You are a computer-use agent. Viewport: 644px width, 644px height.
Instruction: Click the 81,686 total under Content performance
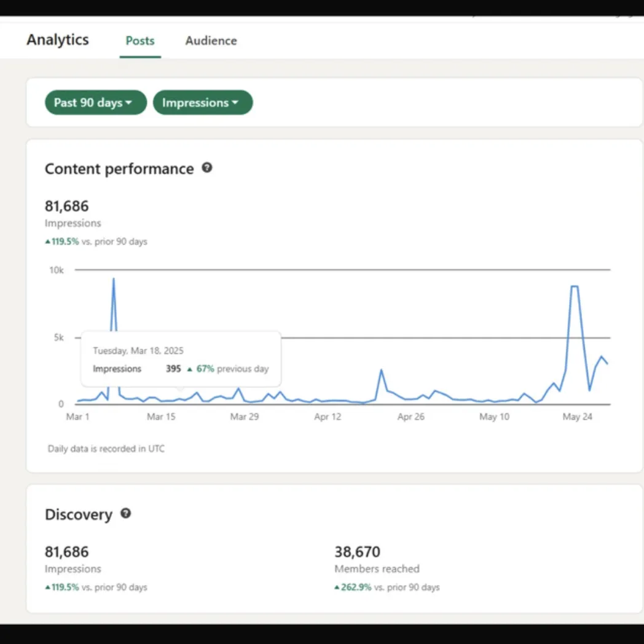click(67, 206)
